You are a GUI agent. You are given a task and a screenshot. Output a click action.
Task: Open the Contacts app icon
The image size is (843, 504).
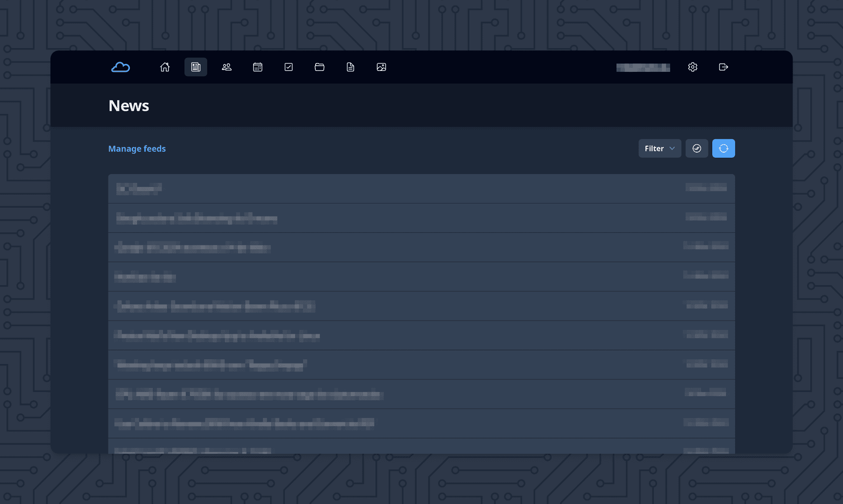point(227,67)
